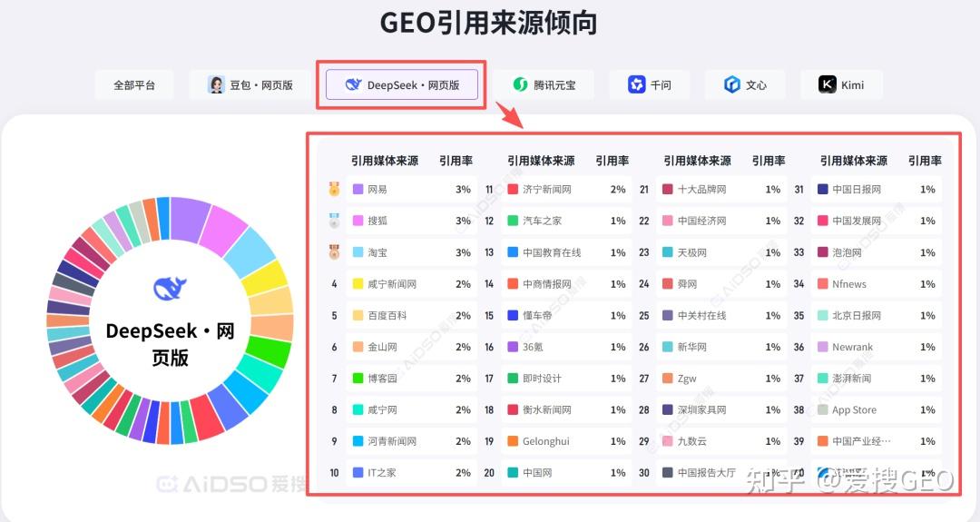This screenshot has width=980, height=522.
Task: Click the gold medal icon beside 网易
Action: click(334, 189)
